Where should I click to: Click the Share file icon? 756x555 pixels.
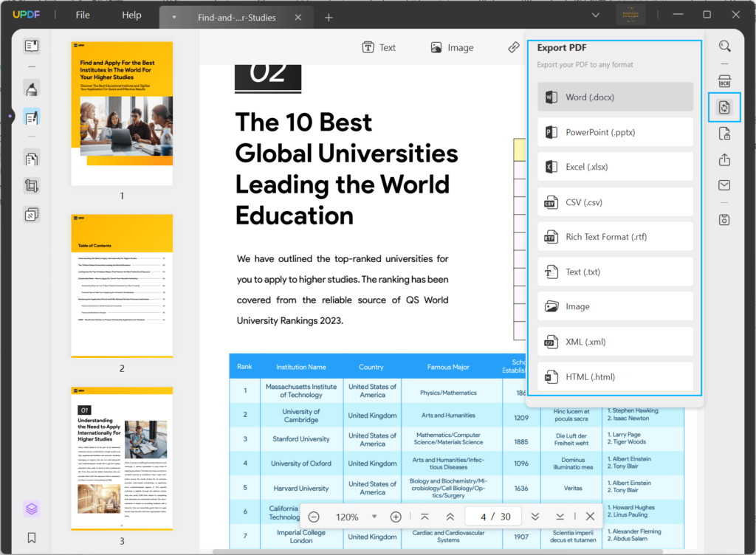click(724, 159)
